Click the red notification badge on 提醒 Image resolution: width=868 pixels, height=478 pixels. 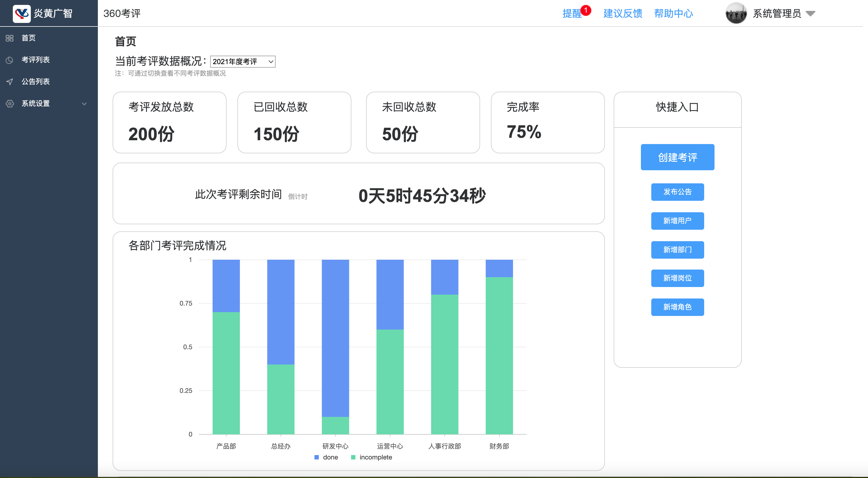click(586, 10)
